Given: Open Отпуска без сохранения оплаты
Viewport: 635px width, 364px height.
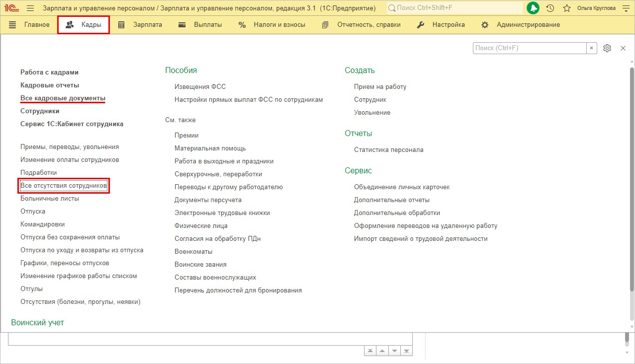Looking at the screenshot, I should (70, 237).
